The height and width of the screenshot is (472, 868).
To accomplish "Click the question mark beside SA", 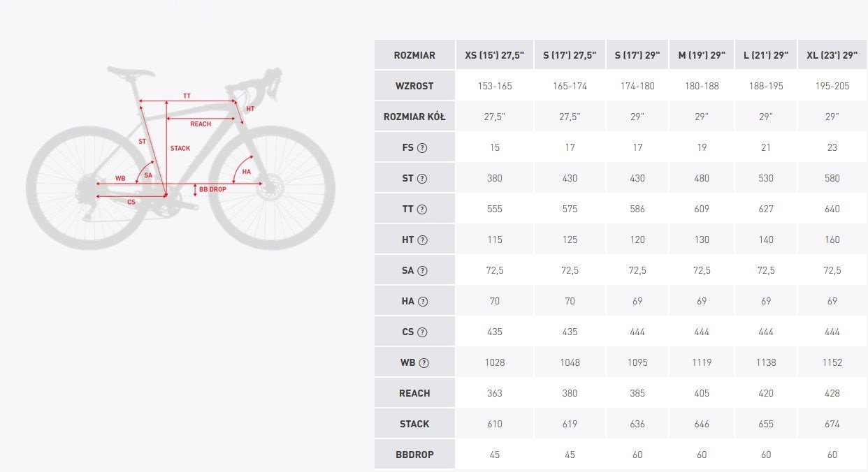I will (x=422, y=271).
